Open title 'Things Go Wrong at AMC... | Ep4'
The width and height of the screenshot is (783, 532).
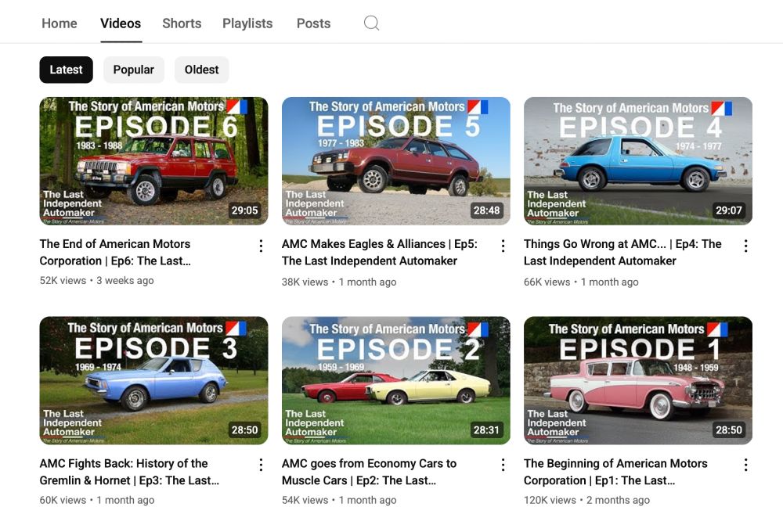(622, 253)
